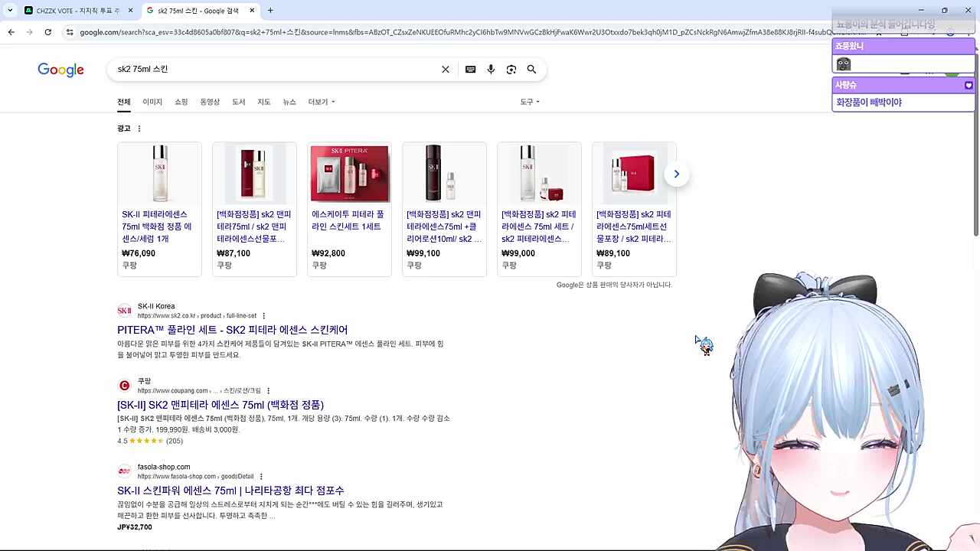Reload the current page
Image resolution: width=980 pixels, height=551 pixels.
(x=48, y=32)
